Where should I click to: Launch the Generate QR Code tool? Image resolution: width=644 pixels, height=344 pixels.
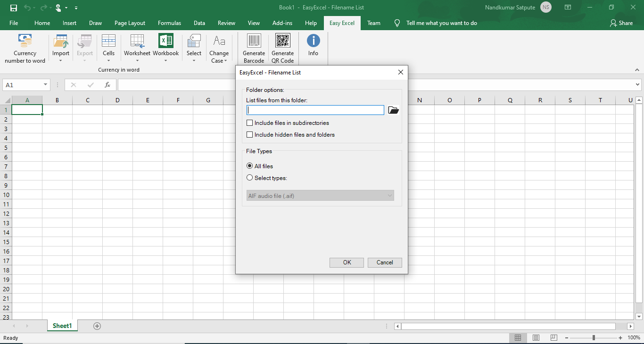pyautogui.click(x=282, y=49)
